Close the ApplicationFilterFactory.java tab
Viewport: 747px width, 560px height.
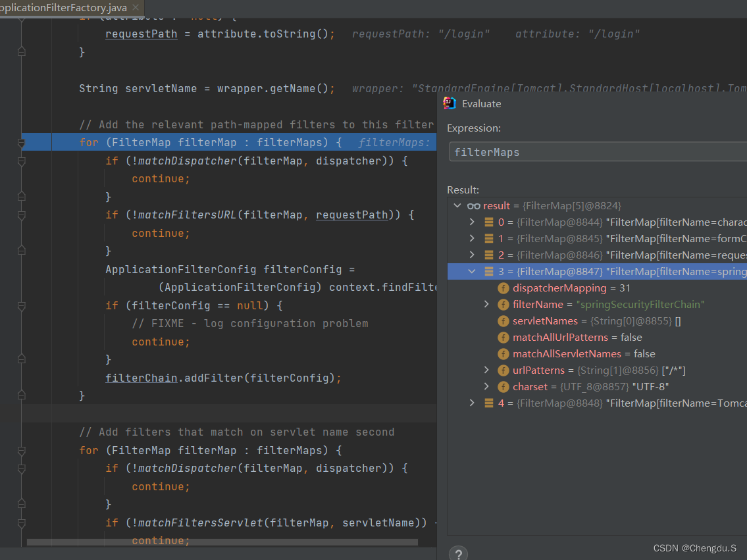tap(136, 8)
